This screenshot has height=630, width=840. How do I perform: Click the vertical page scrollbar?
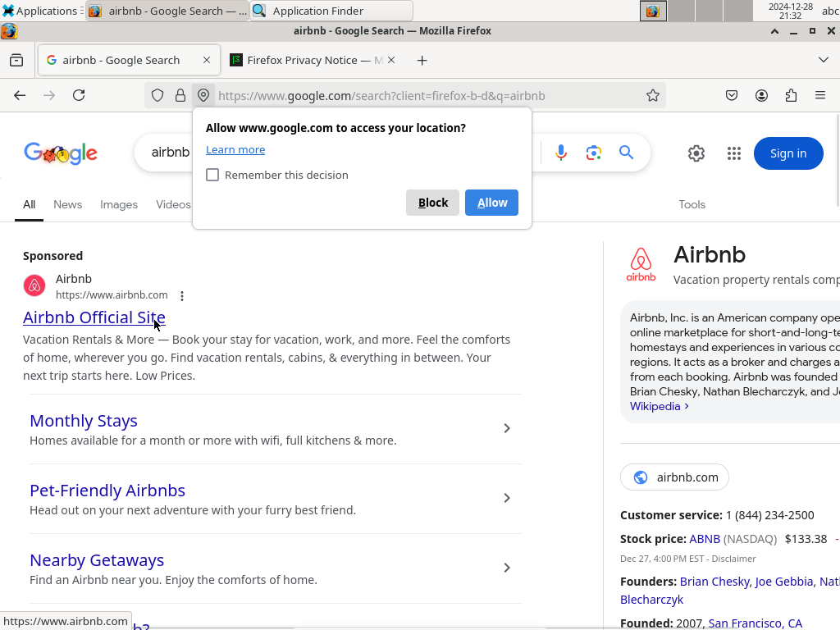tap(838, 159)
